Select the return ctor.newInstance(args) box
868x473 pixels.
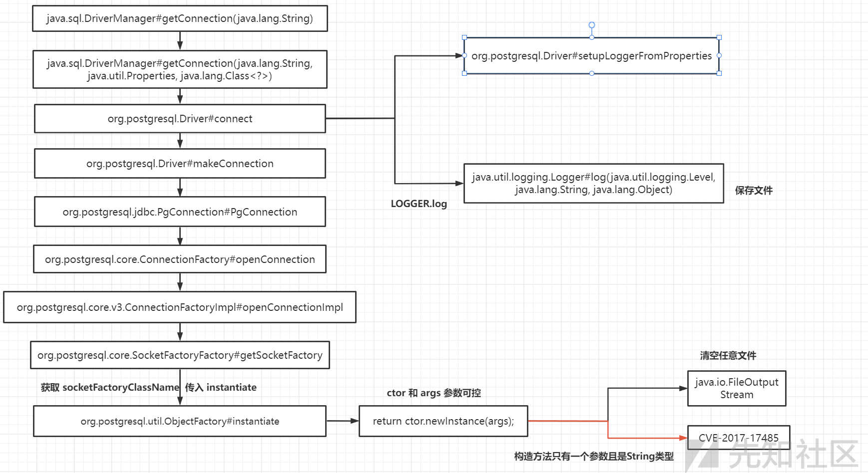(443, 421)
